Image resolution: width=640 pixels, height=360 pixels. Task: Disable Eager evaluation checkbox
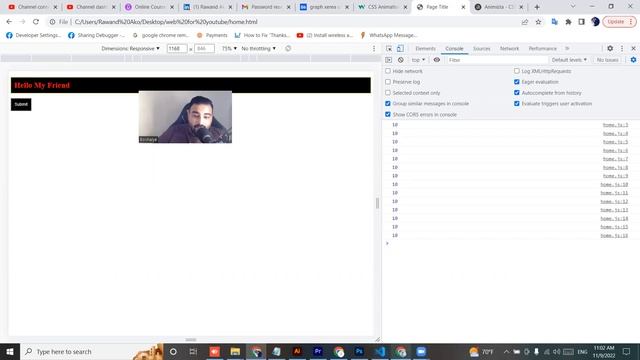(x=517, y=82)
